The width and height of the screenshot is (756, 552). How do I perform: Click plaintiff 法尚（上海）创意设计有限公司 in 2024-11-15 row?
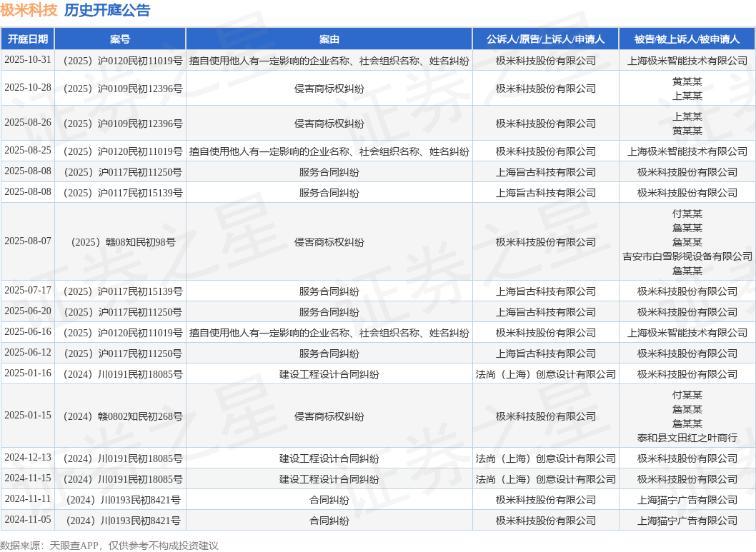(x=545, y=479)
